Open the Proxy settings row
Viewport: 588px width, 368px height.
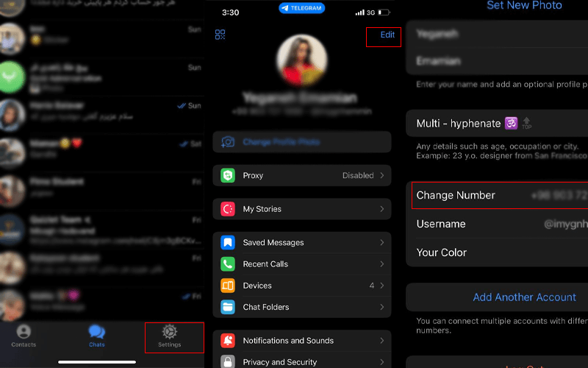pos(302,175)
